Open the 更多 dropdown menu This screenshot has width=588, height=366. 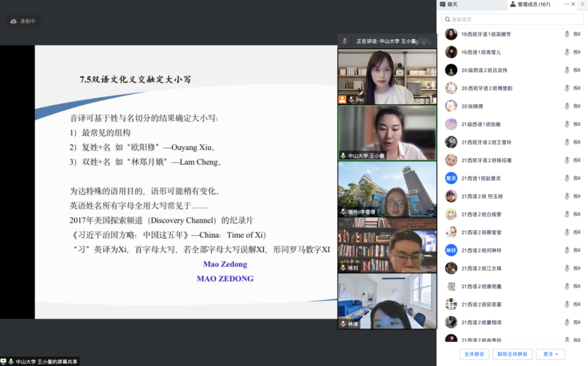point(550,354)
